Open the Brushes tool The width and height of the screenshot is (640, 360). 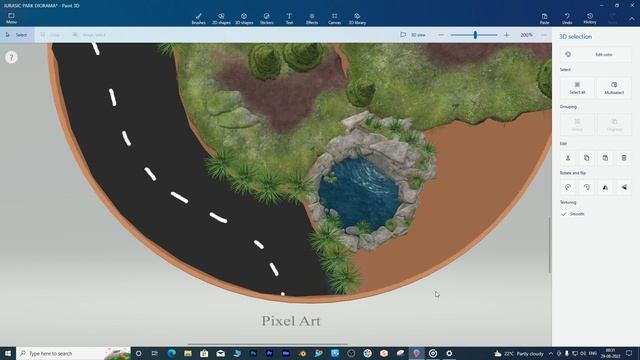(x=198, y=18)
